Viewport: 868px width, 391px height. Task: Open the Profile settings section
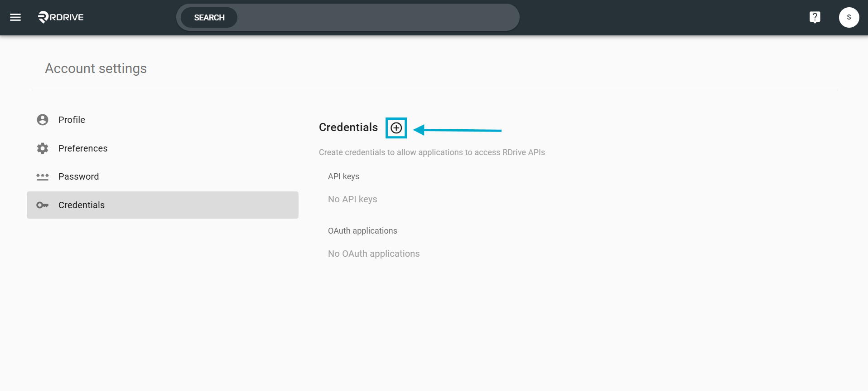163,120
